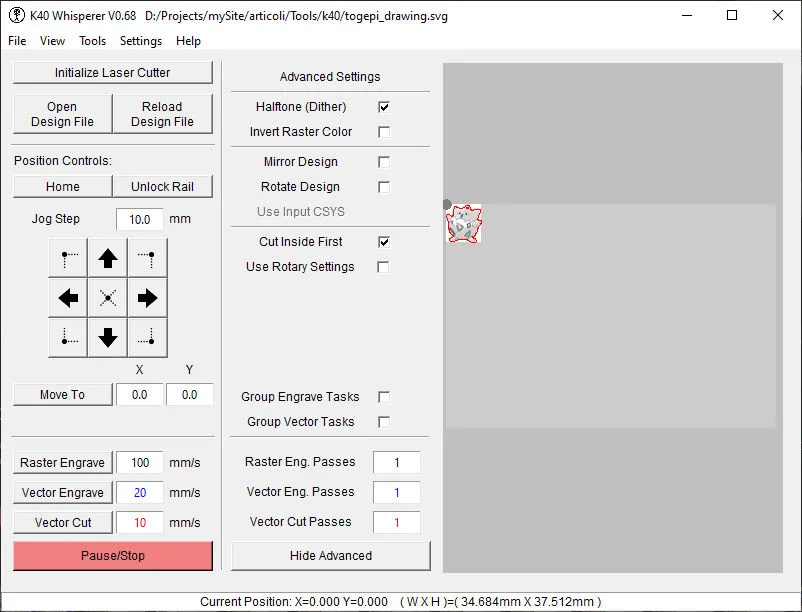Move to upper-right corner using the dotted corner icon
The image size is (802, 612).
click(147, 258)
